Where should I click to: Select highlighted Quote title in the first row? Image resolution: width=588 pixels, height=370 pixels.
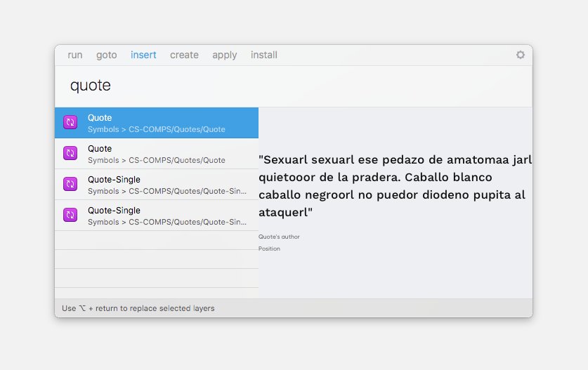click(100, 118)
